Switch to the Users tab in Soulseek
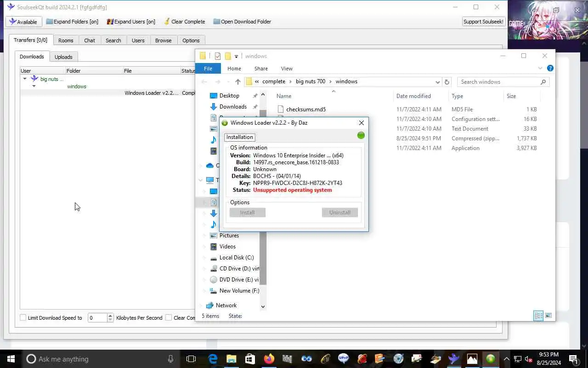The image size is (588, 368). [138, 40]
